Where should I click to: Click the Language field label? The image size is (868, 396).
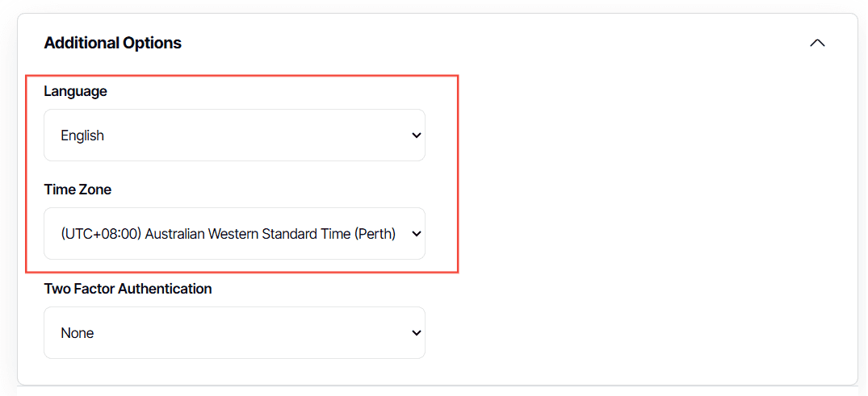click(x=75, y=91)
